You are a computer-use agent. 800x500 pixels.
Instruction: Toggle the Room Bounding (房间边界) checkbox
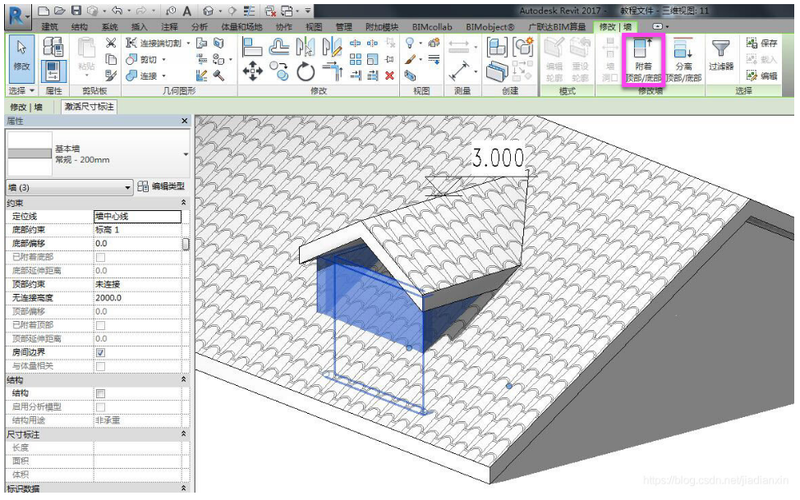pyautogui.click(x=100, y=353)
